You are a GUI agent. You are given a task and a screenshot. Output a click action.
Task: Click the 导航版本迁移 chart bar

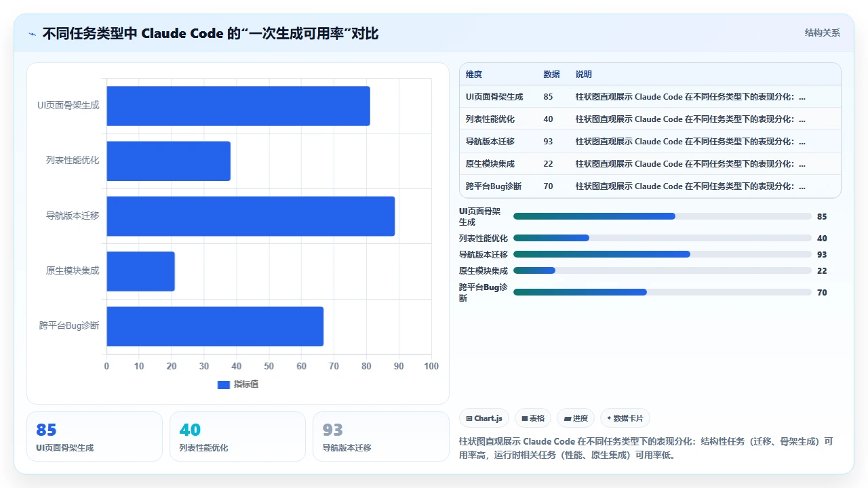point(250,216)
